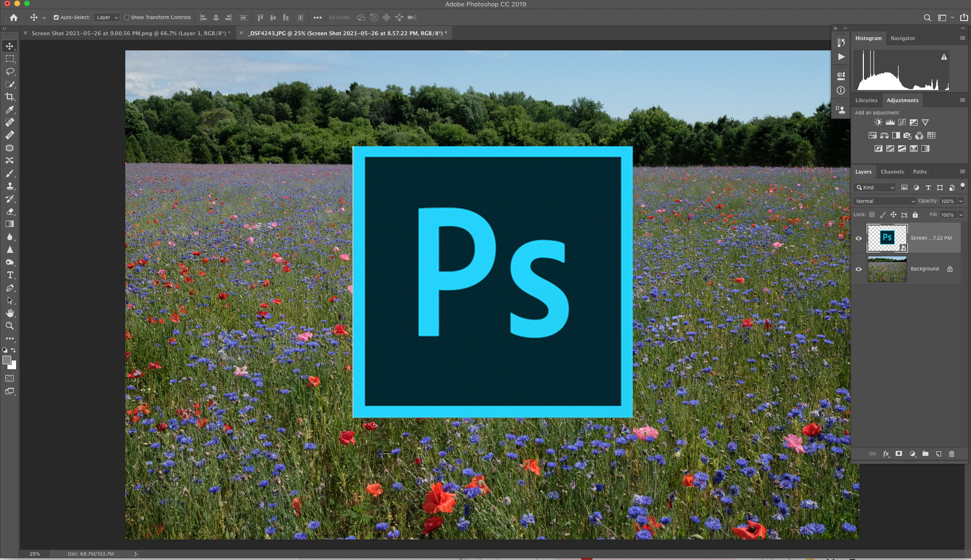The width and height of the screenshot is (971, 560).
Task: Open the Auto-Select Layer dropdown
Action: [107, 18]
